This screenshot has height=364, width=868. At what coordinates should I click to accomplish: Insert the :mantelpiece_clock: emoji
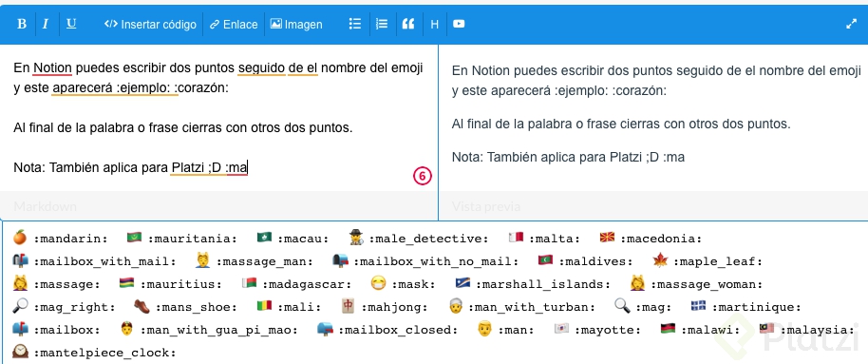coord(94,352)
